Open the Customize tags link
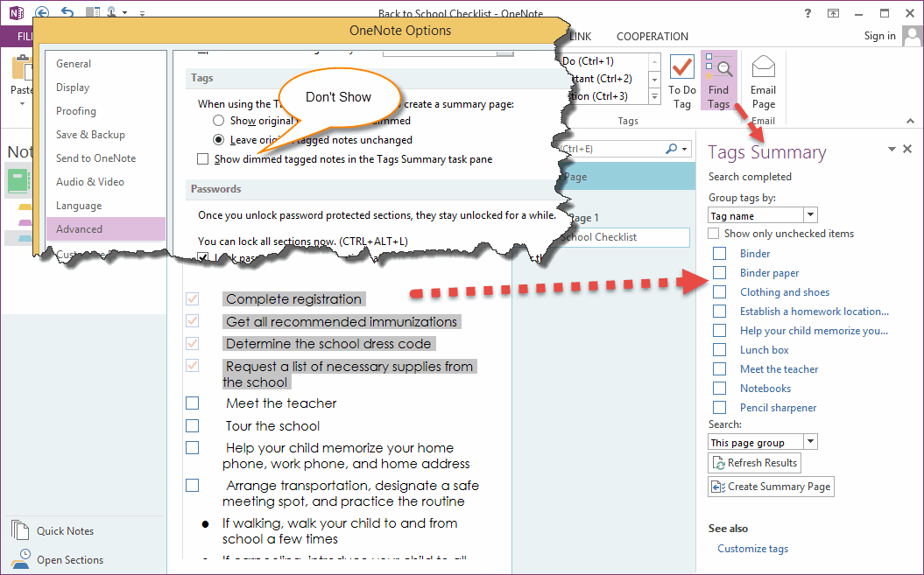 752,549
